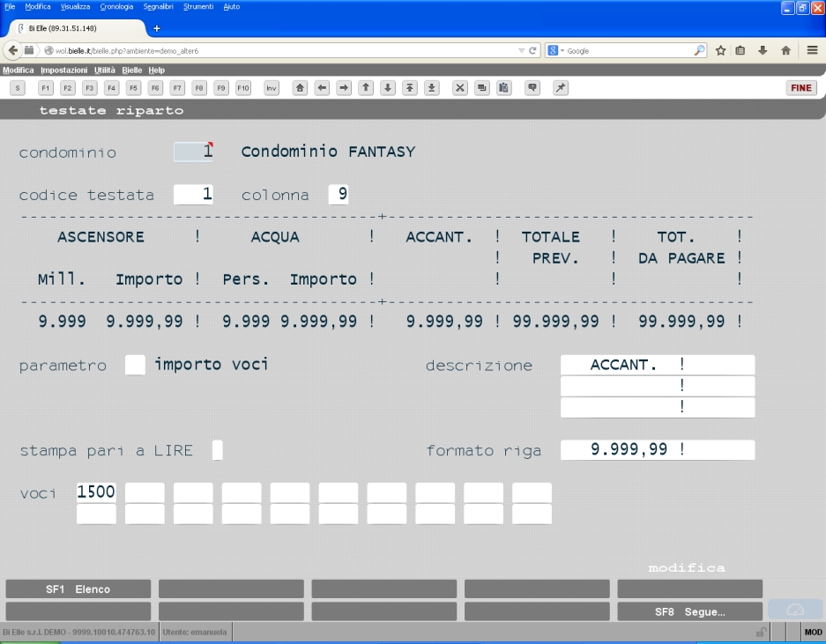
Task: Click the voci field containing 1500
Action: (x=96, y=492)
